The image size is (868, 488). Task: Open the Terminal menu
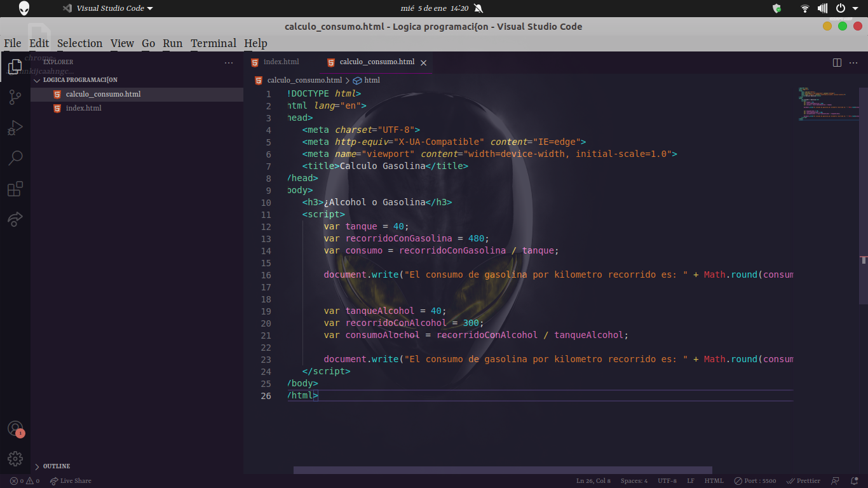pyautogui.click(x=214, y=43)
